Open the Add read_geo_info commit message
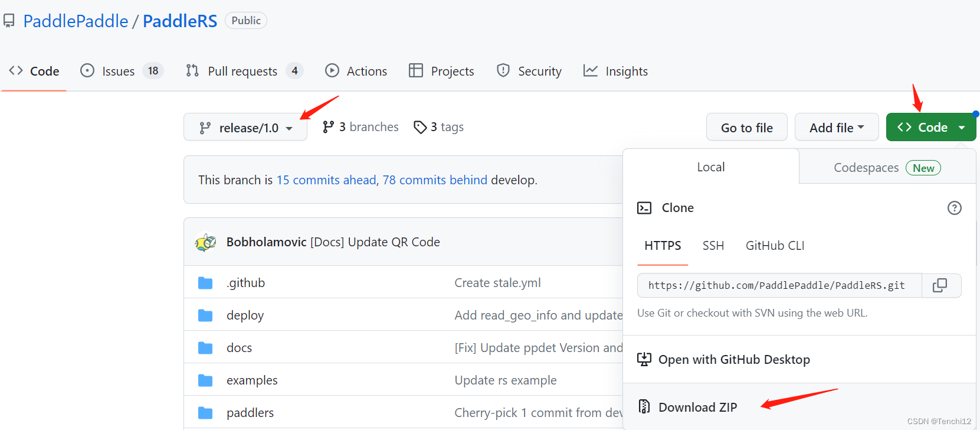The height and width of the screenshot is (430, 980). tap(539, 315)
